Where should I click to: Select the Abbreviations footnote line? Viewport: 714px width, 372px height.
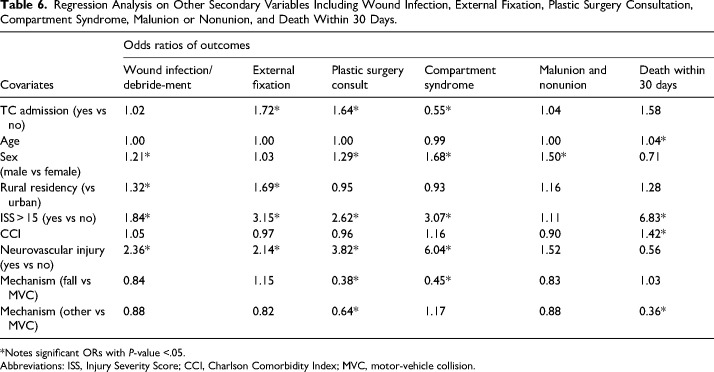pyautogui.click(x=238, y=365)
